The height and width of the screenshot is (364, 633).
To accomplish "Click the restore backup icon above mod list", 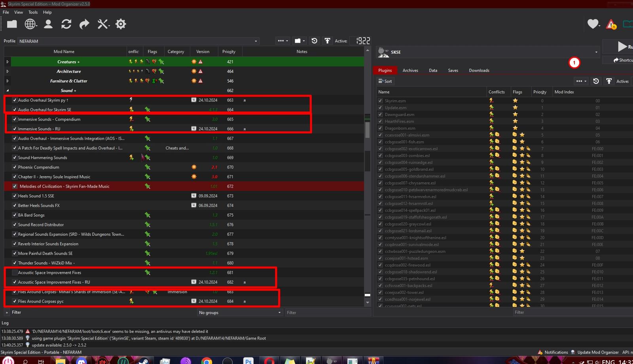I will coord(315,41).
